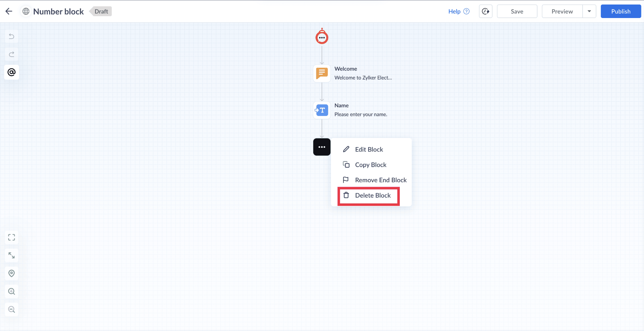Click 'Please enter your name.' text
Viewport: 644px width, 331px height.
click(361, 114)
